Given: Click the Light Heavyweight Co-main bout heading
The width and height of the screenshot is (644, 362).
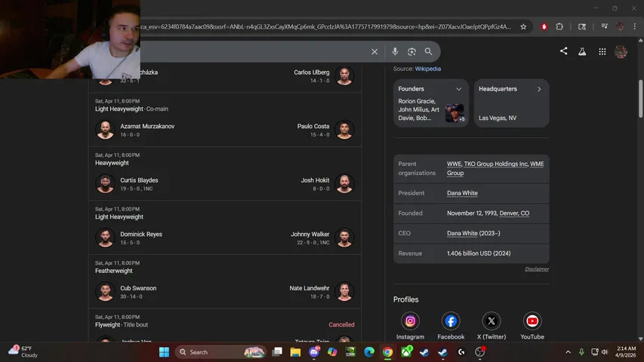Looking at the screenshot, I should point(131,109).
